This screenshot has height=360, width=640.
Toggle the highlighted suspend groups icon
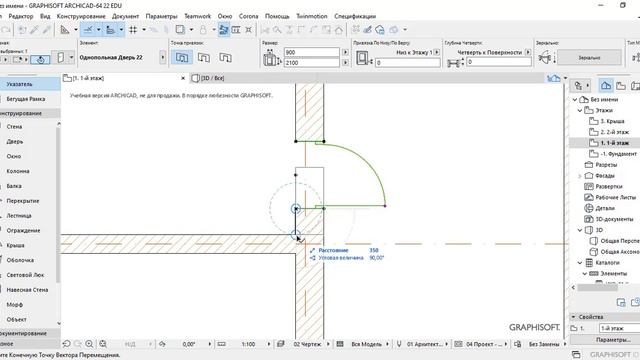point(224,29)
